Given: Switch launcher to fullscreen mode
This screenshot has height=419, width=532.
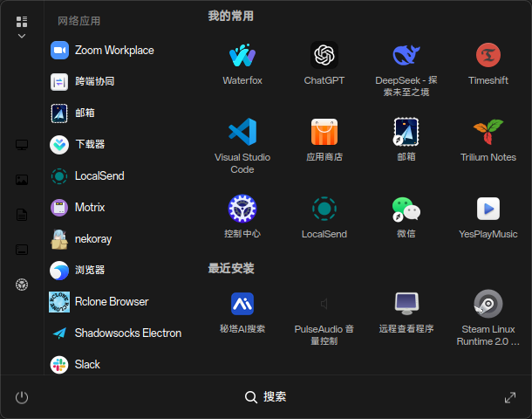Looking at the screenshot, I should (510, 397).
